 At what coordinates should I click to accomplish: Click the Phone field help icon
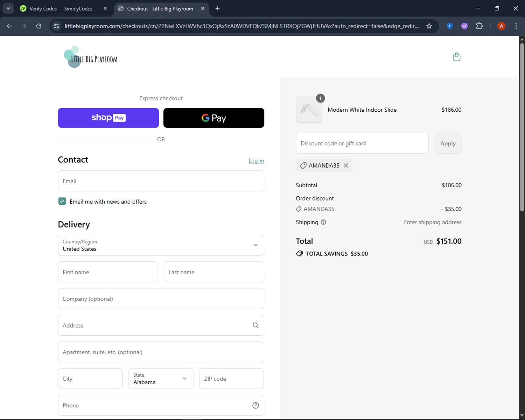(255, 405)
